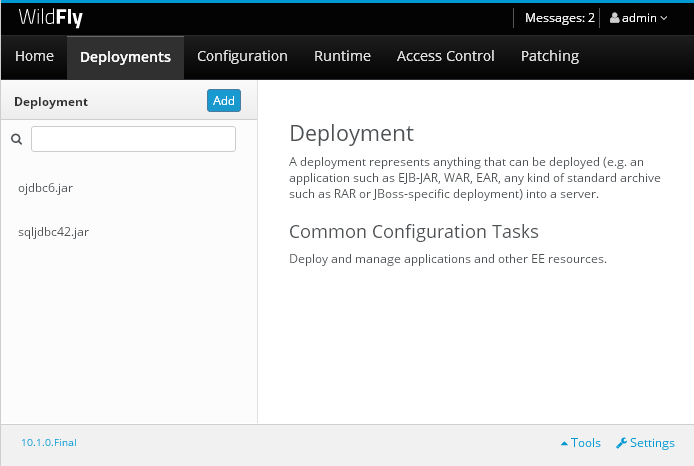The image size is (694, 466).
Task: Go to the Home tab
Action: pos(34,56)
